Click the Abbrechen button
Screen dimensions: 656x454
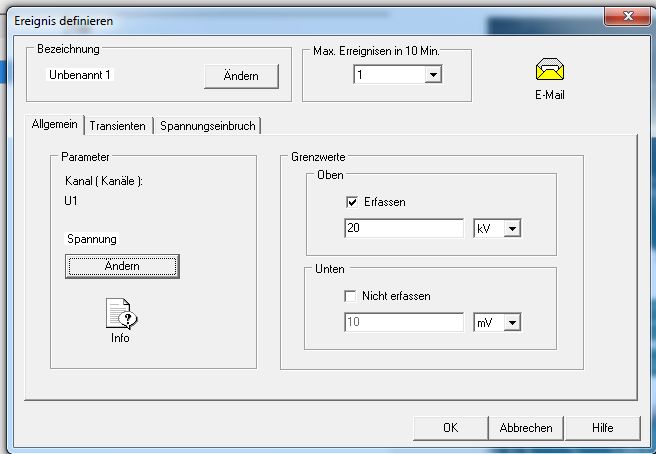pos(526,427)
